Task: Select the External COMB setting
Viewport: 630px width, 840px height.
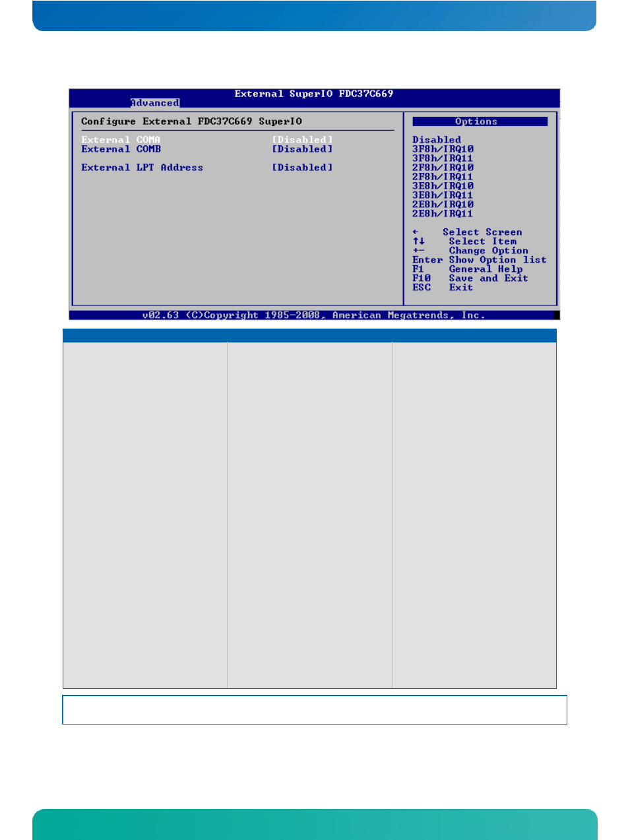Action: [121, 149]
